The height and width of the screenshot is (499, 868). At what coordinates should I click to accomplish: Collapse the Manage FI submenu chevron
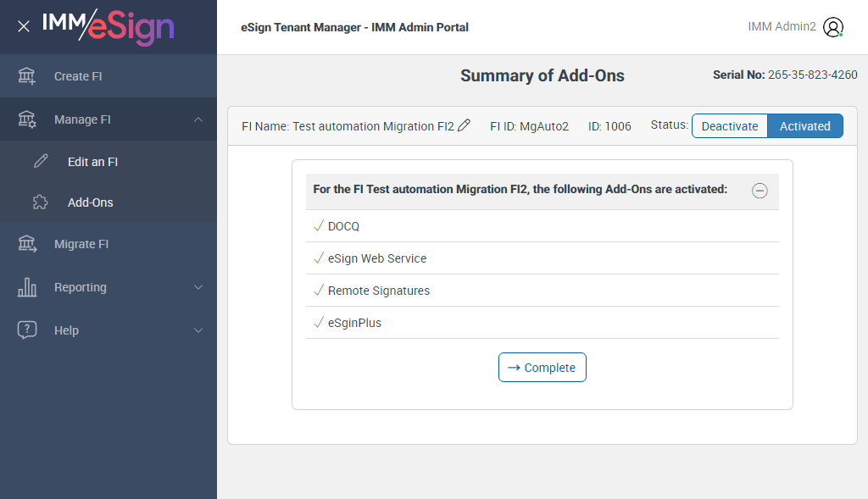point(198,119)
